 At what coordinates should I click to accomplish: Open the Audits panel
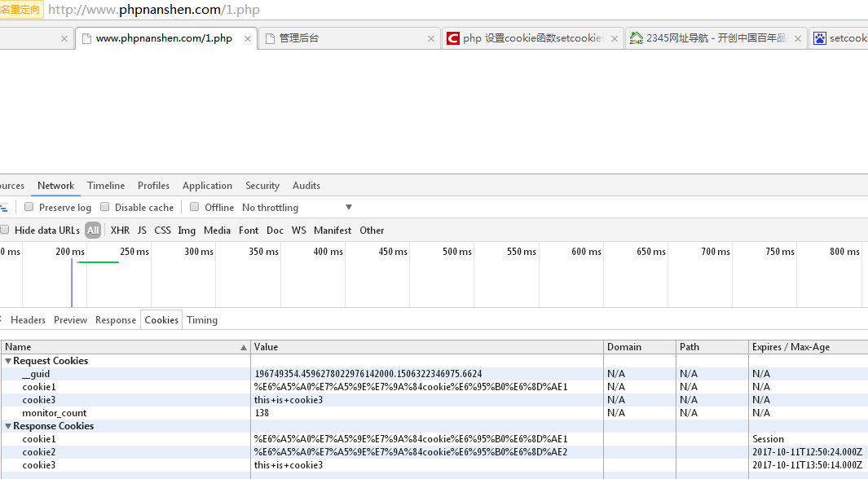pos(306,186)
